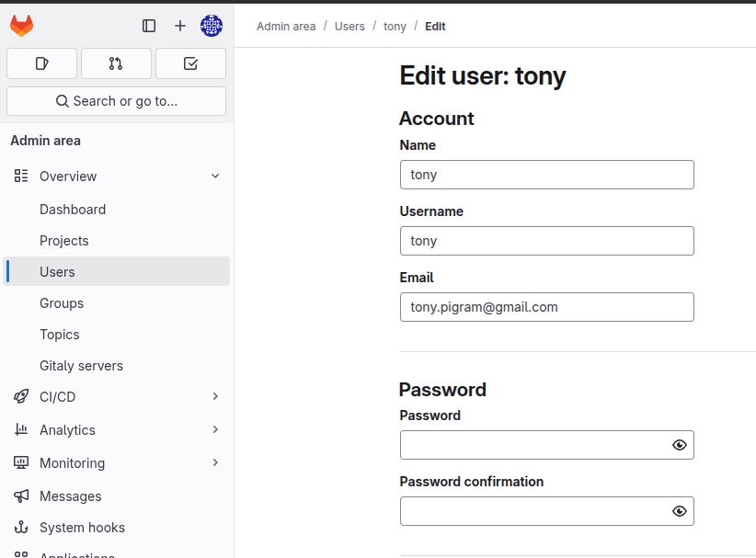Screen dimensions: 756x558
Task: Open Dashboard in the sidebar
Action: click(x=73, y=210)
